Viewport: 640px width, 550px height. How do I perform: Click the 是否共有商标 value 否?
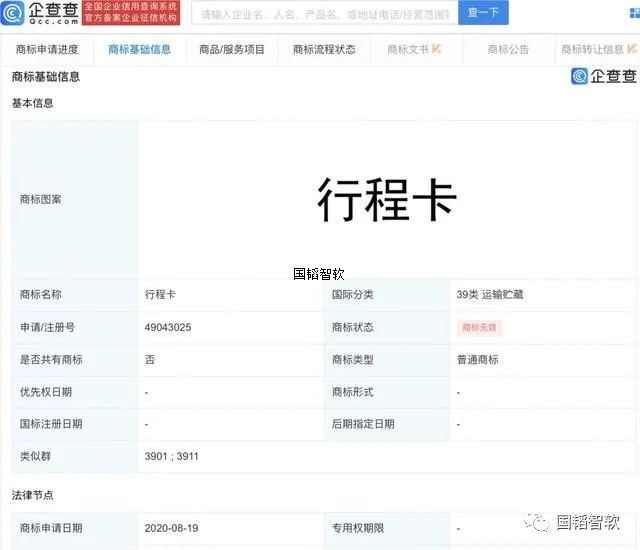150,360
